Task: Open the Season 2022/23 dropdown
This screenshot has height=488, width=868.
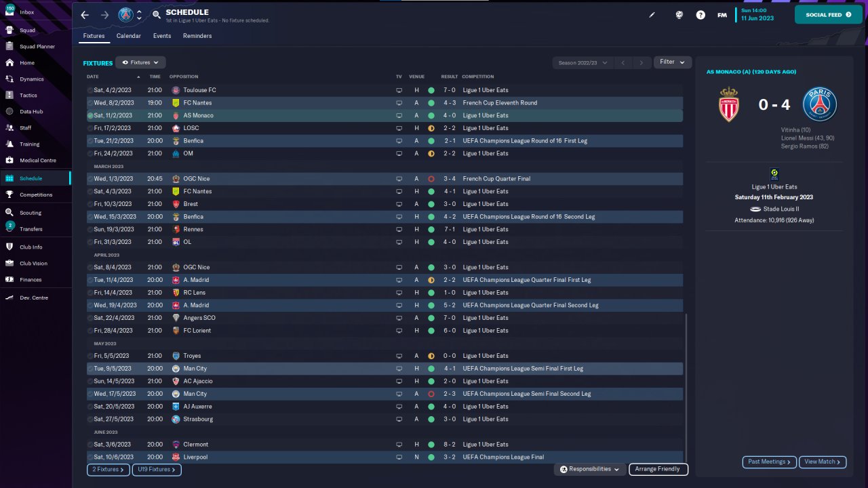Action: click(583, 63)
